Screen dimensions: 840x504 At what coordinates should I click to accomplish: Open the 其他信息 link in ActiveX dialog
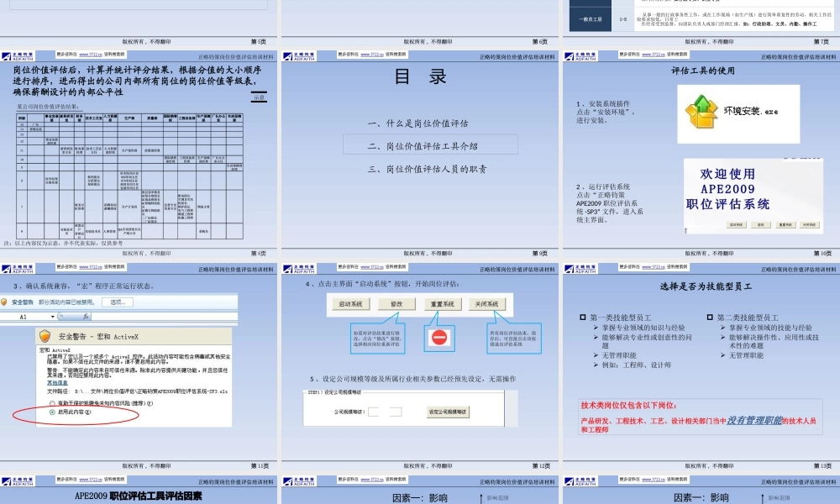pyautogui.click(x=57, y=383)
